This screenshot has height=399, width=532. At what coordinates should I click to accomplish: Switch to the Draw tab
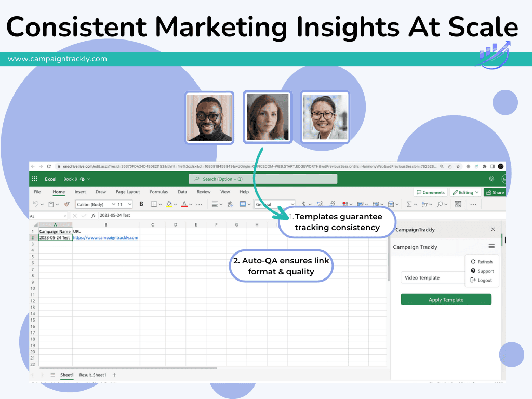101,192
